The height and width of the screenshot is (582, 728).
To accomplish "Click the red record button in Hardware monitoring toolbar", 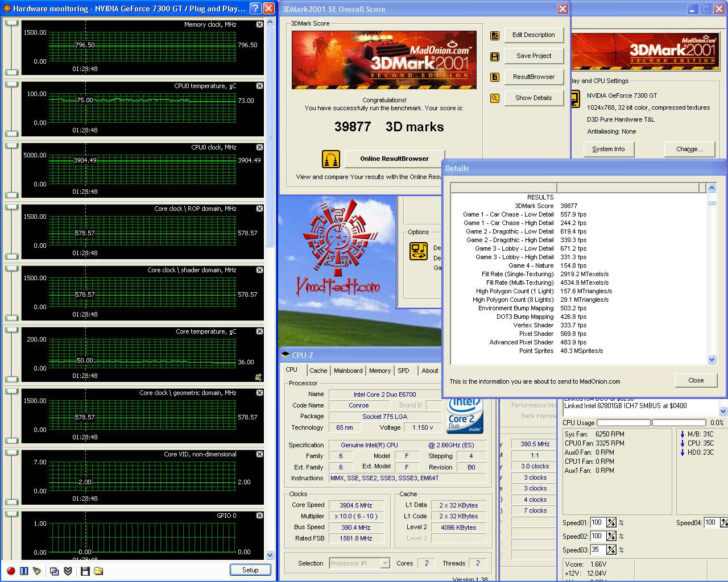I will coord(11,571).
